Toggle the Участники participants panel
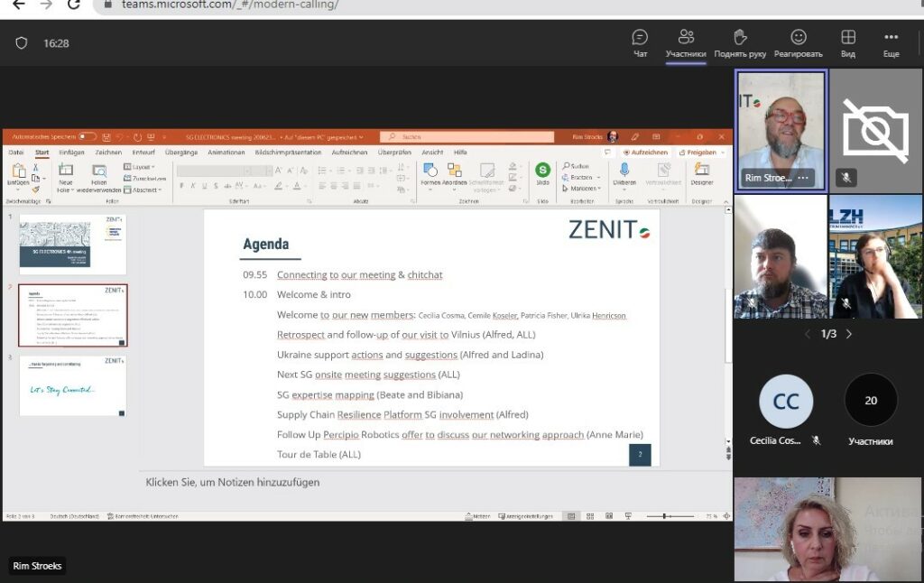 (686, 42)
